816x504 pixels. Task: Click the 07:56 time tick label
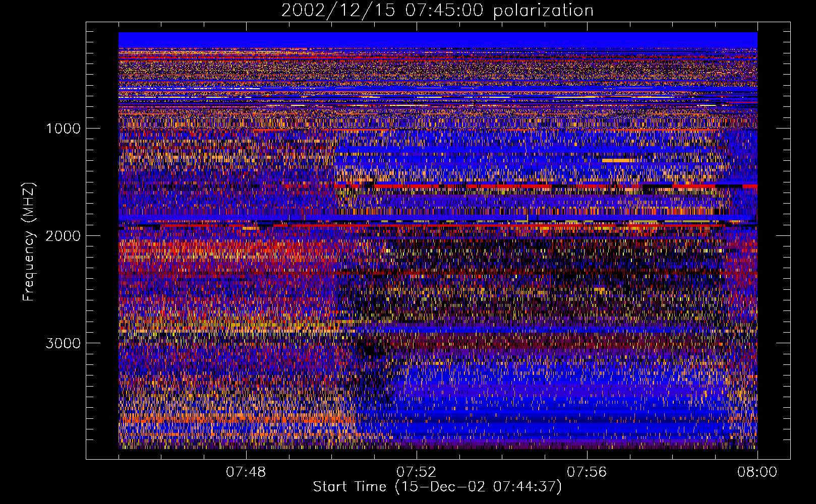click(587, 472)
